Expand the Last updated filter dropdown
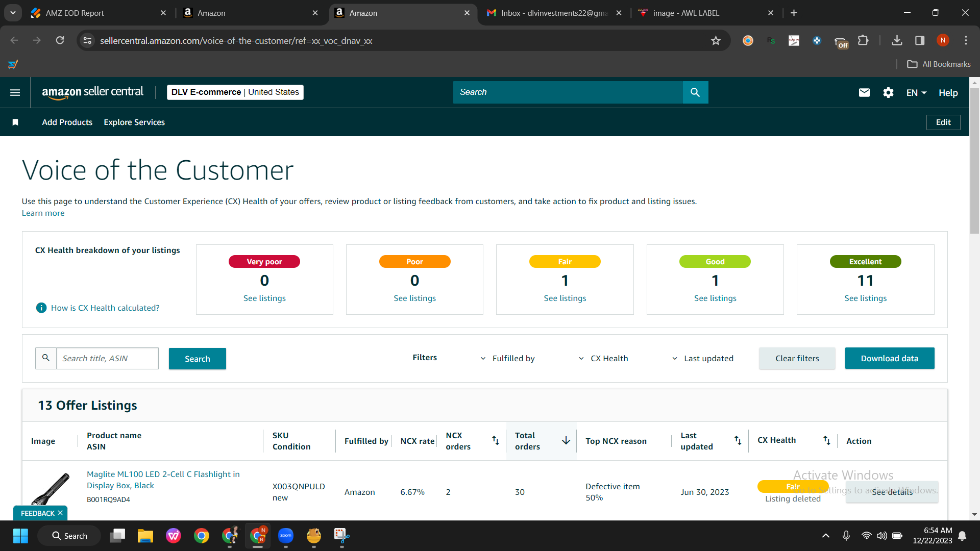 pos(702,359)
